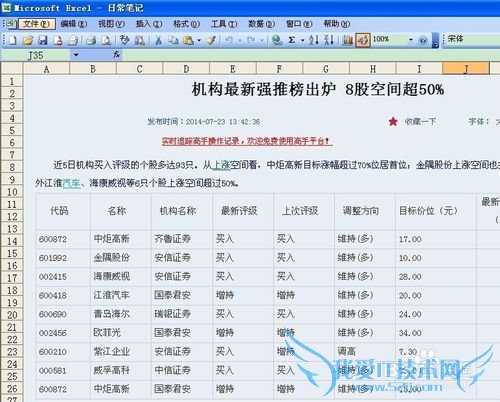Open the 文件(F) menu

(36, 24)
